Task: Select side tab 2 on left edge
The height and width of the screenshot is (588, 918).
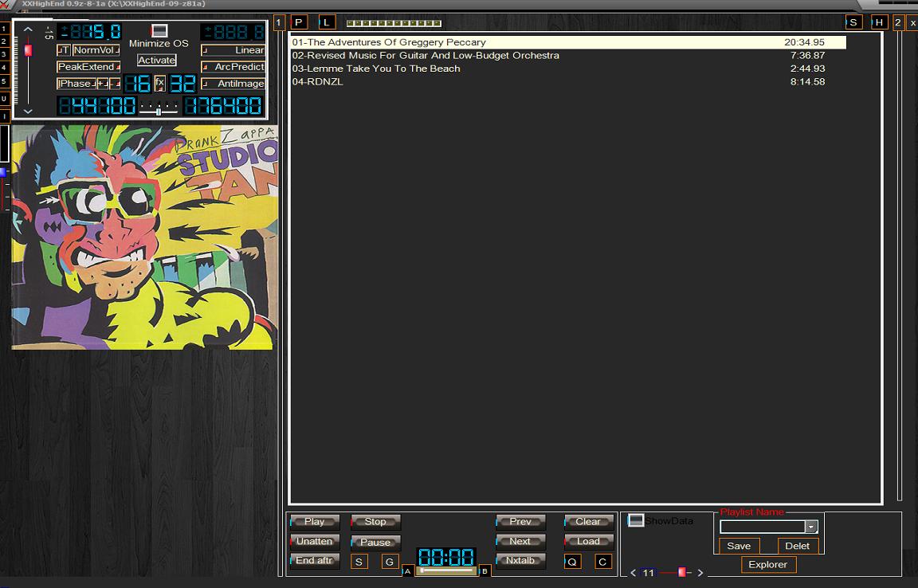Action: (4, 42)
